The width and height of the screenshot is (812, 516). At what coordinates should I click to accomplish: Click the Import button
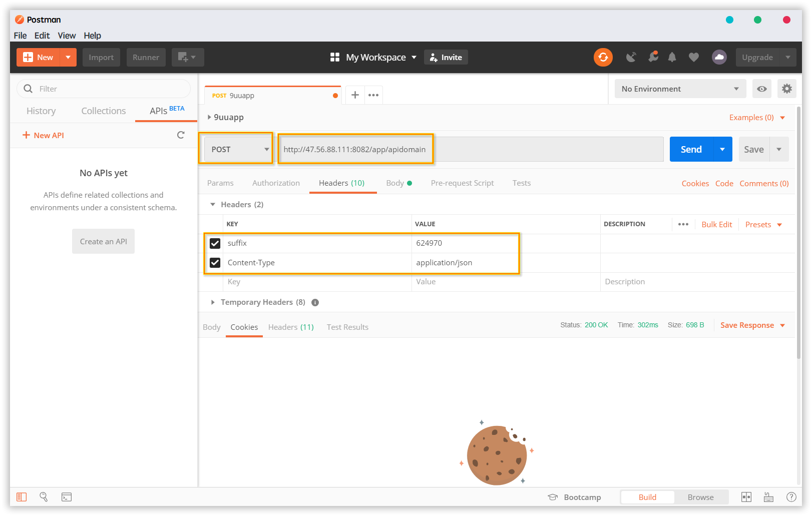click(x=101, y=57)
